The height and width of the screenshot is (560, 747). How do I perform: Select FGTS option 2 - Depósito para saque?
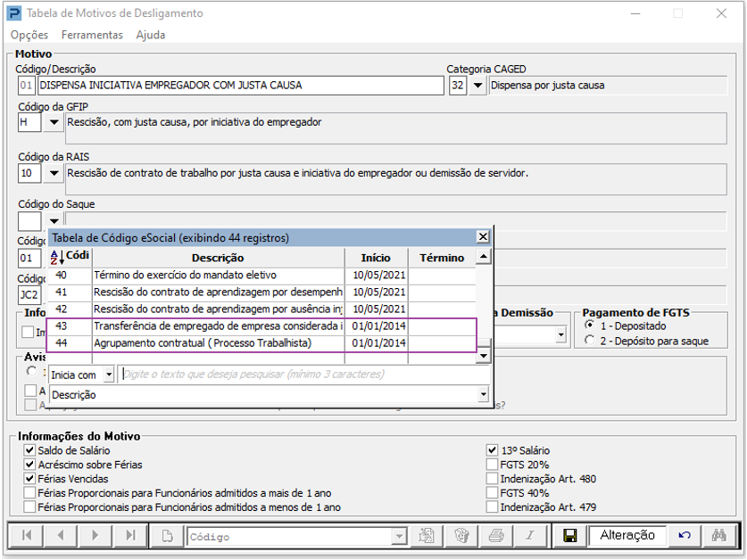[x=590, y=341]
